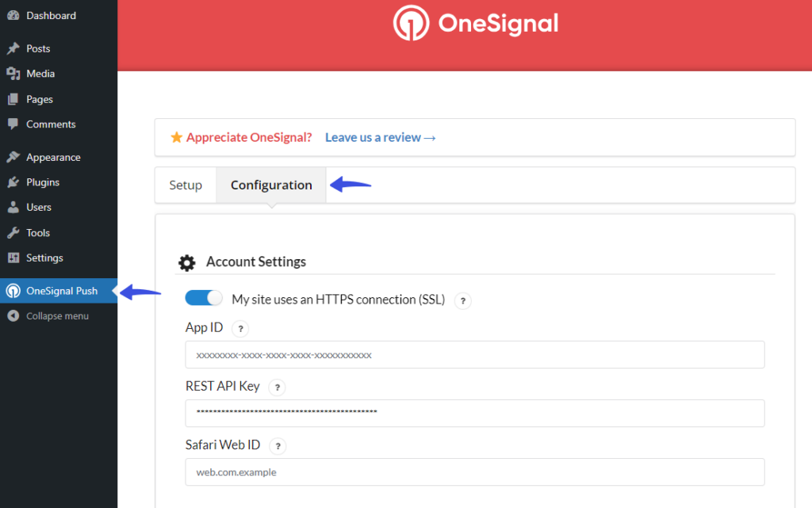
Task: Click the REST API Key label text
Action: coord(223,387)
